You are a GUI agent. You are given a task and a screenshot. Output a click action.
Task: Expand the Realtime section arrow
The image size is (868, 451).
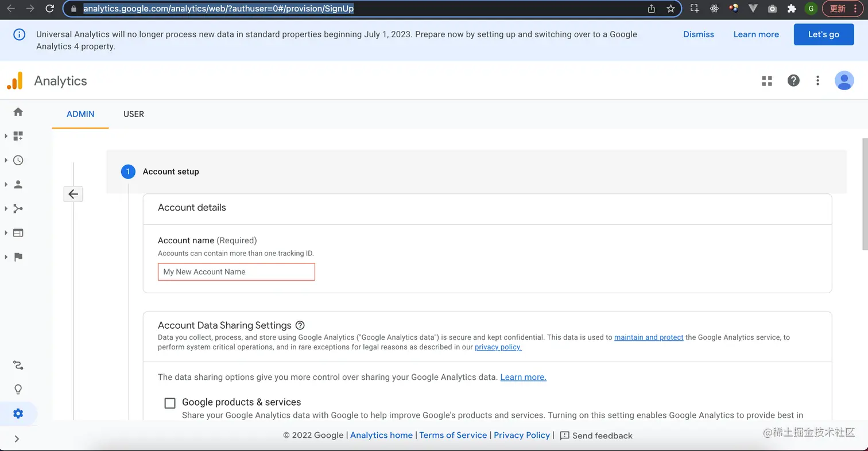(6, 160)
